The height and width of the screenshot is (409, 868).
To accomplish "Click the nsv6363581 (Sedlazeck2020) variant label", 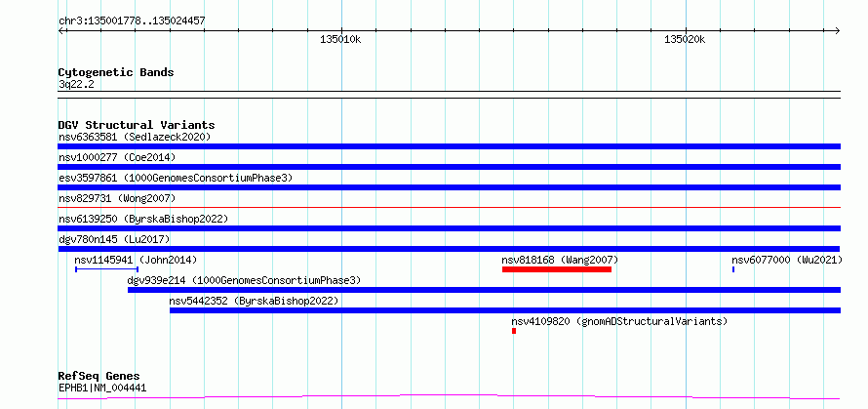I will (x=135, y=137).
